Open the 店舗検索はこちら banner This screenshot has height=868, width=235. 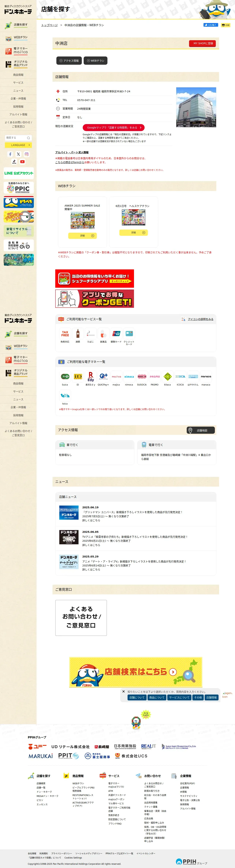click(136, 672)
